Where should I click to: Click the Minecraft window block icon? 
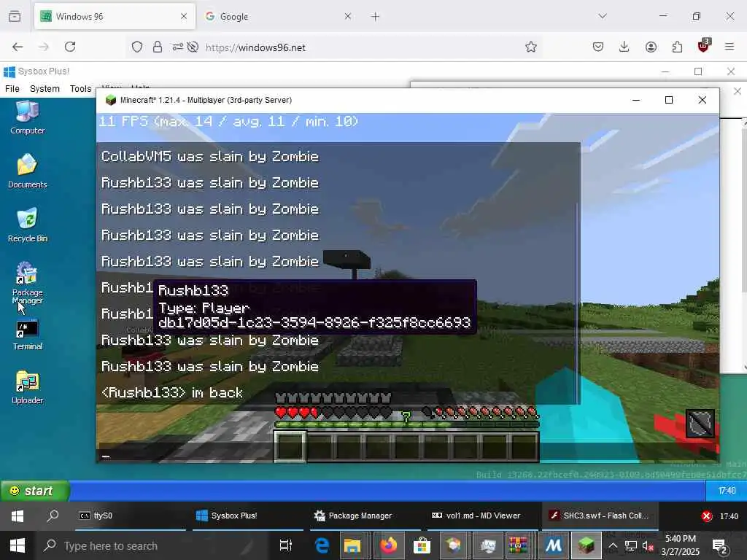pos(111,100)
